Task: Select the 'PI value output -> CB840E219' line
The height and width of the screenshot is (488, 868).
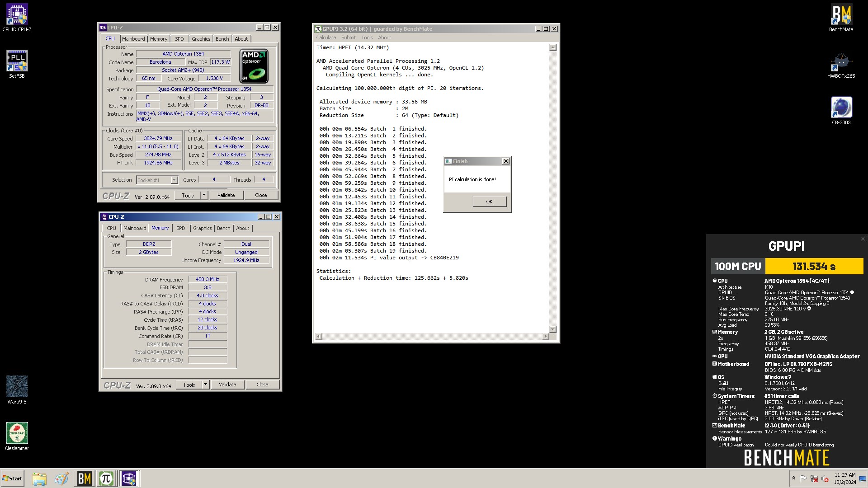Action: [x=389, y=258]
